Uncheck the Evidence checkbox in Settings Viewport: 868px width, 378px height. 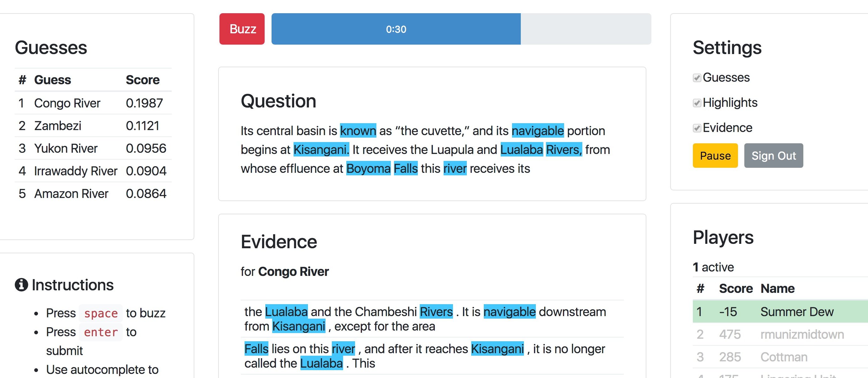[697, 128]
